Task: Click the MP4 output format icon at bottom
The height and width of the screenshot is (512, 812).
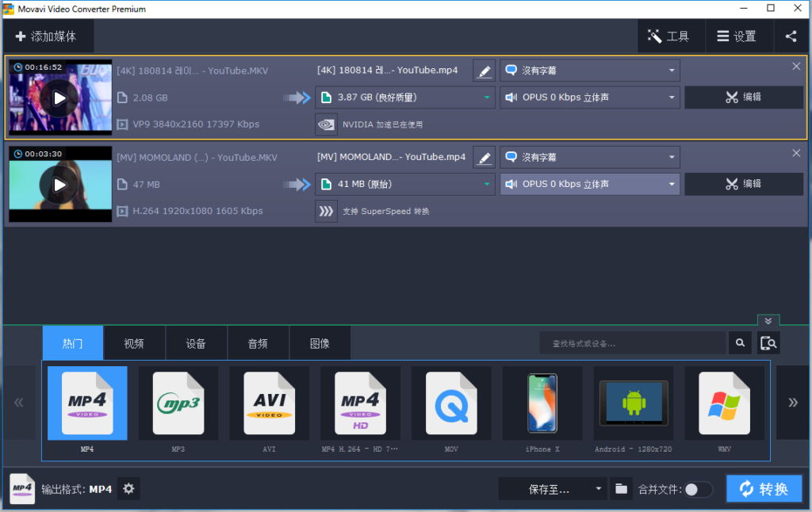Action: coord(22,489)
